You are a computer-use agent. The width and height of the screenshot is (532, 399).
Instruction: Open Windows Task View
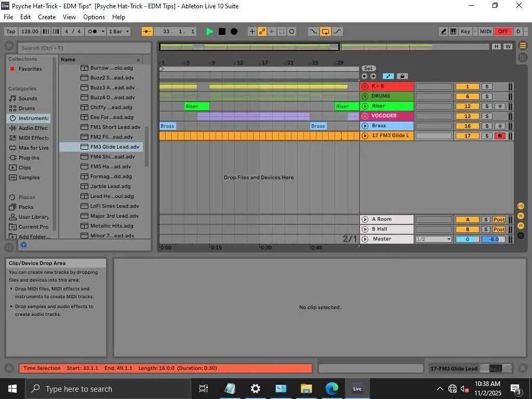click(203, 389)
